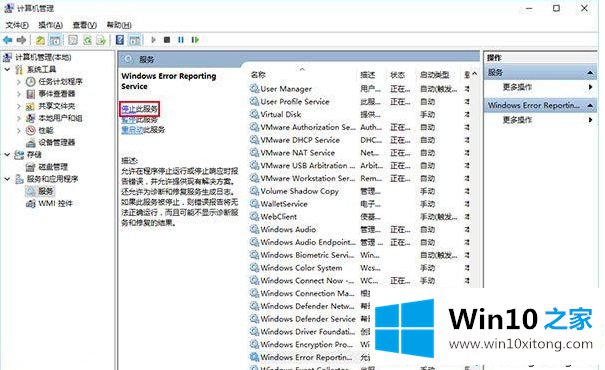The width and height of the screenshot is (605, 370).
Task: Select the Volume Shadow Copy service
Action: click(359, 191)
